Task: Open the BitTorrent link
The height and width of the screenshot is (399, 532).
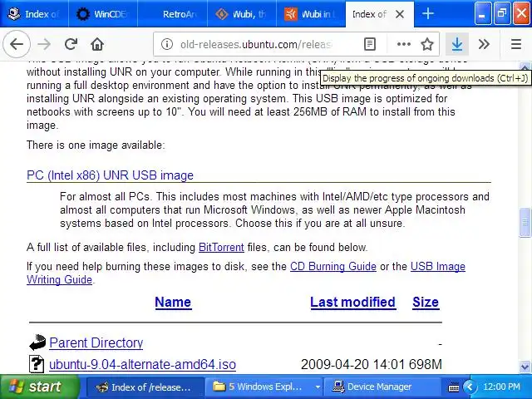Action: tap(221, 248)
